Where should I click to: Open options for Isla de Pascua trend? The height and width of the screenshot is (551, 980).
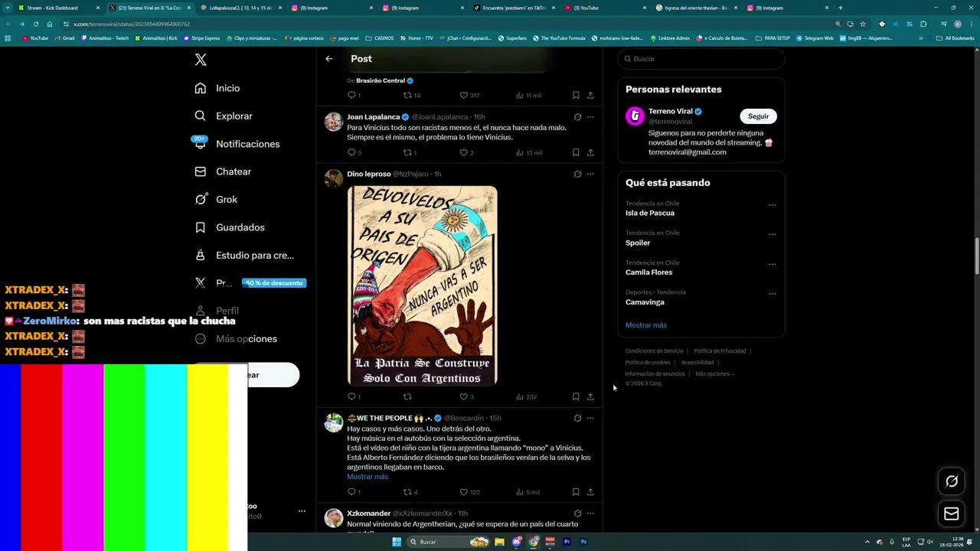coord(772,205)
